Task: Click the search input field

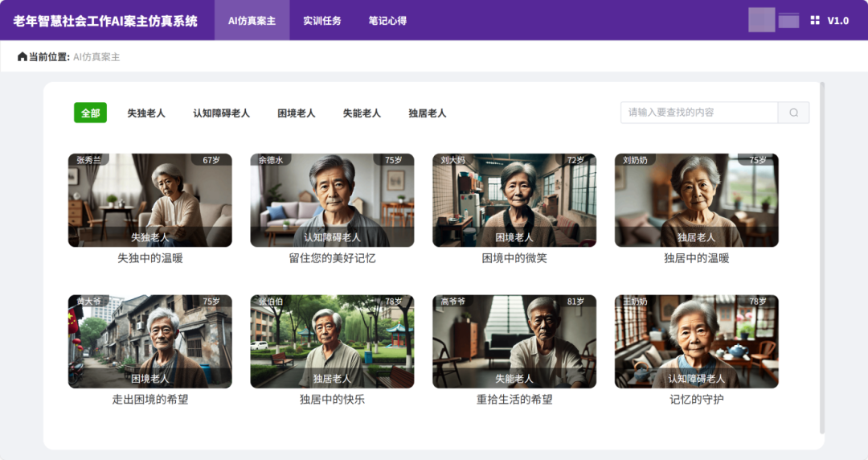Action: 698,113
